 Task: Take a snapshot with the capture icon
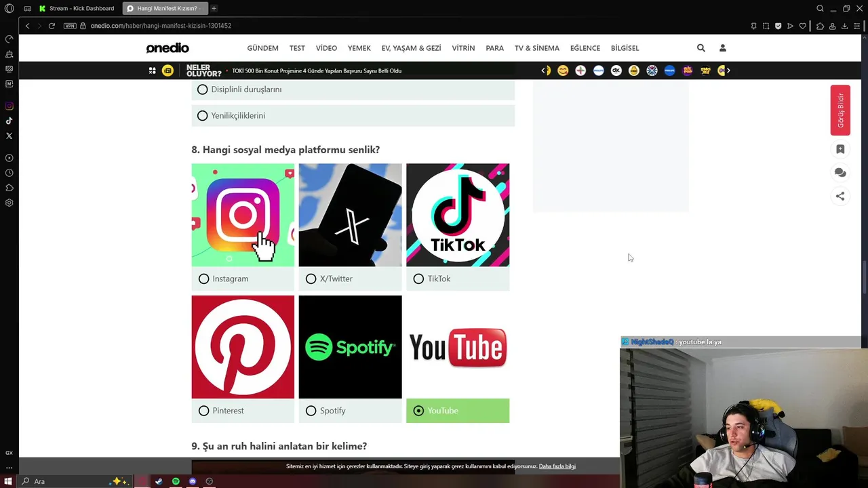pyautogui.click(x=766, y=26)
